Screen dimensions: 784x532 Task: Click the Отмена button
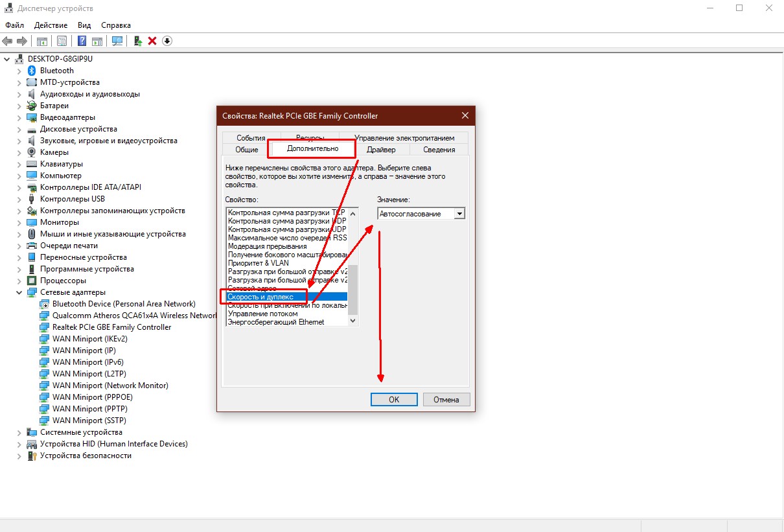click(x=446, y=400)
